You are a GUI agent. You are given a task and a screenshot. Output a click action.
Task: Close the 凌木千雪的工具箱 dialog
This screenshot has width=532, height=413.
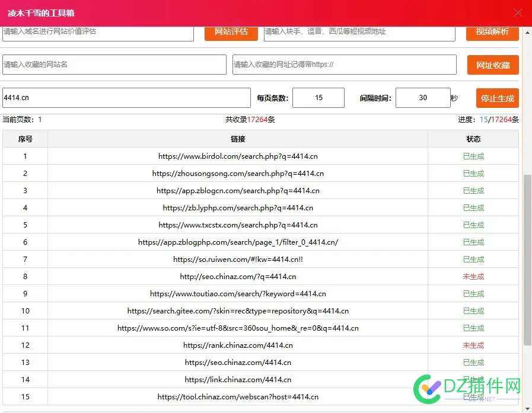click(518, 12)
